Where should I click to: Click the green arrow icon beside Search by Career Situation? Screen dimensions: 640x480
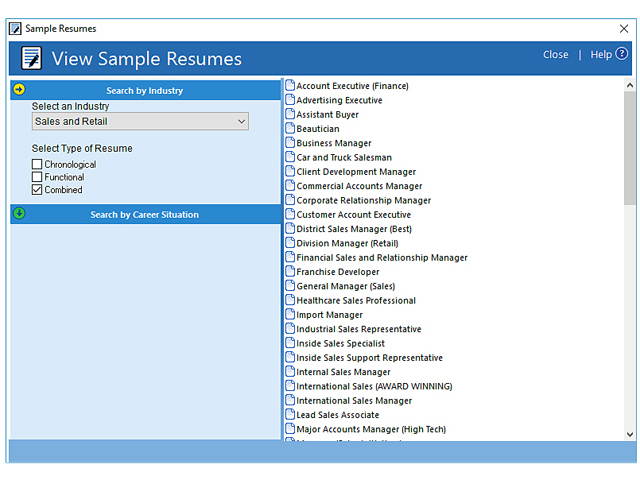click(x=19, y=214)
